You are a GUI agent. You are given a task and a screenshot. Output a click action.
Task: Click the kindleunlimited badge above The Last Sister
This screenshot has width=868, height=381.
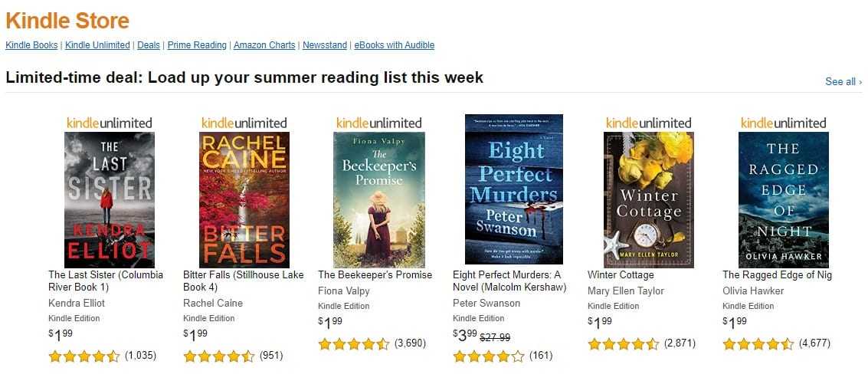pyautogui.click(x=109, y=123)
